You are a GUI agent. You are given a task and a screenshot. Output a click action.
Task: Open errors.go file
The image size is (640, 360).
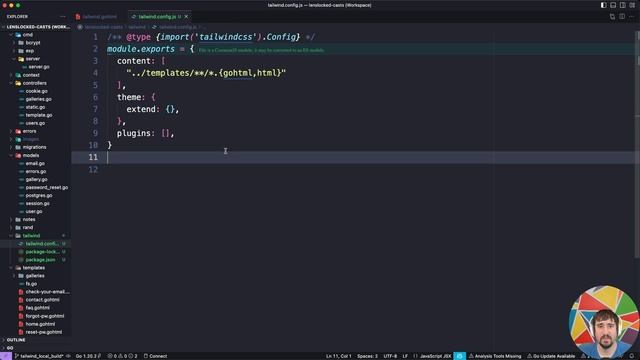tap(36, 171)
